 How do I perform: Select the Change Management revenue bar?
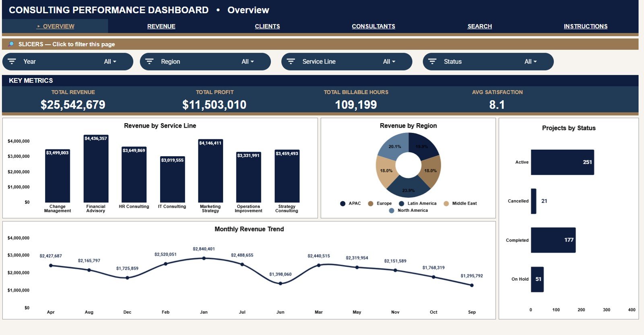point(58,176)
